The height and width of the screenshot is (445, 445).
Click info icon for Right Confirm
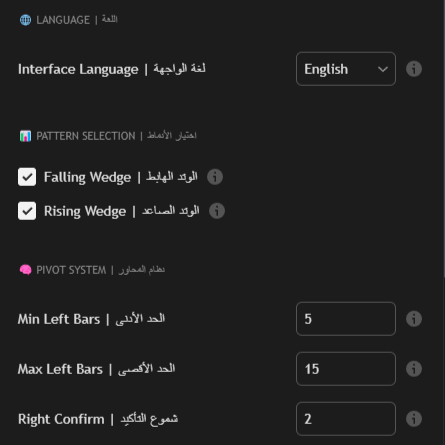(414, 419)
